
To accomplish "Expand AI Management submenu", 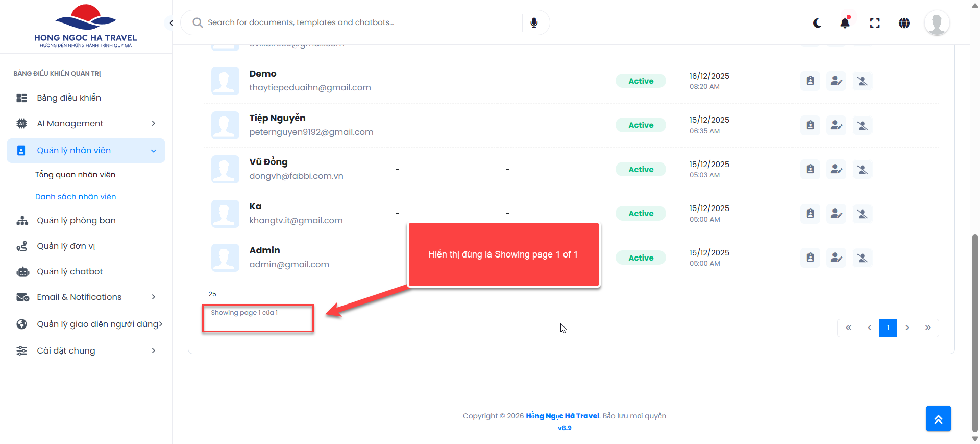I will tap(153, 123).
